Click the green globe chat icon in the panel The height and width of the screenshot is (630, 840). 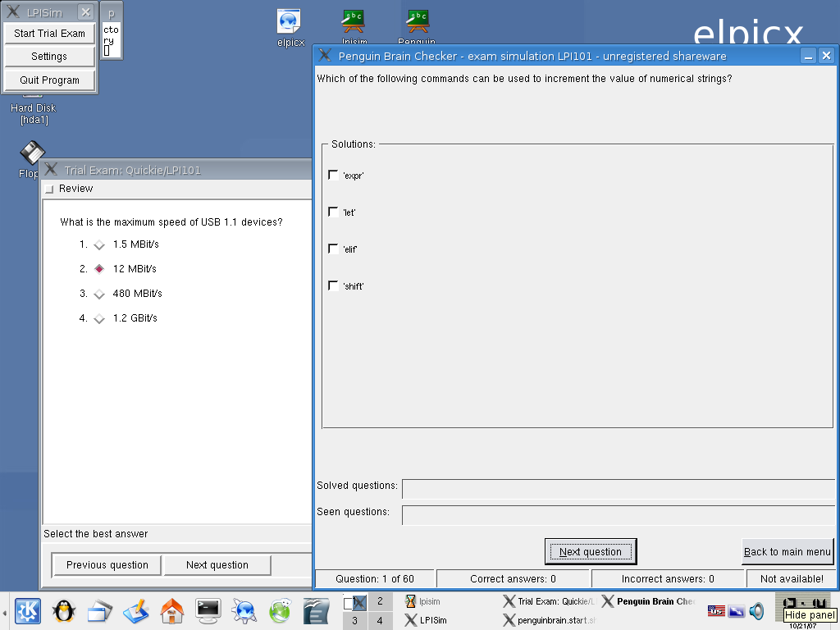(x=280, y=611)
